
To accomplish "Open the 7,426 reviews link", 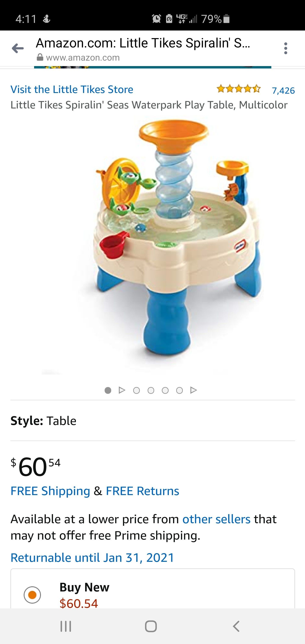I will coord(283,90).
